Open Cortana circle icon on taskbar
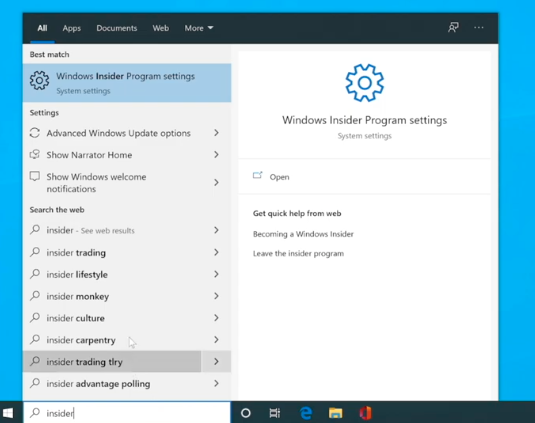 [x=246, y=413]
